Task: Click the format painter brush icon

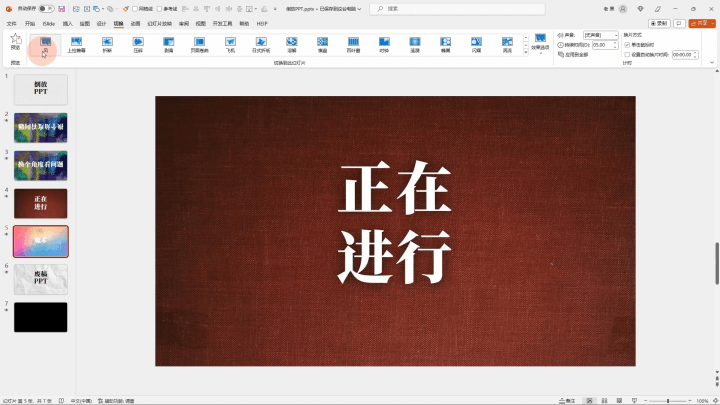Action: click(125, 9)
